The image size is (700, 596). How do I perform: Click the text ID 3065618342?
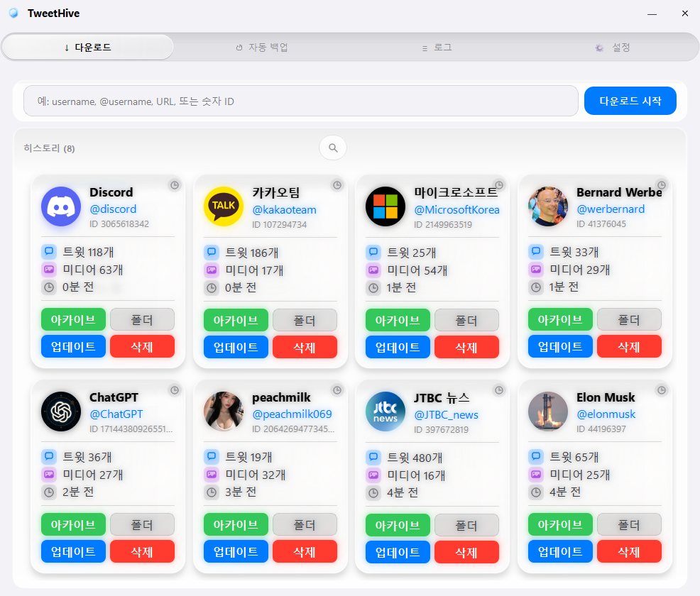tap(119, 224)
